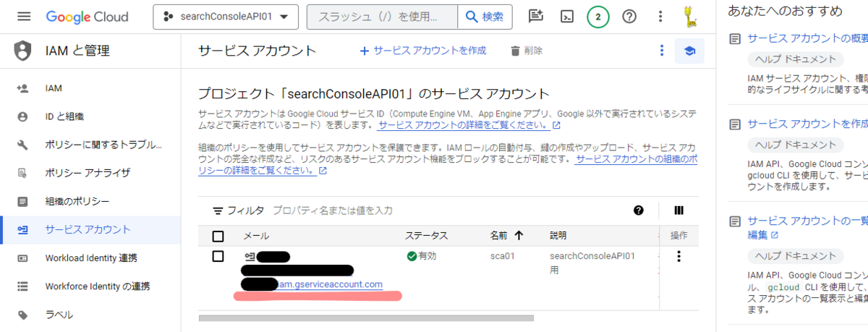Screen dimensions: 868x332
Task: Click the filter help question-mark icon
Action: (x=639, y=210)
